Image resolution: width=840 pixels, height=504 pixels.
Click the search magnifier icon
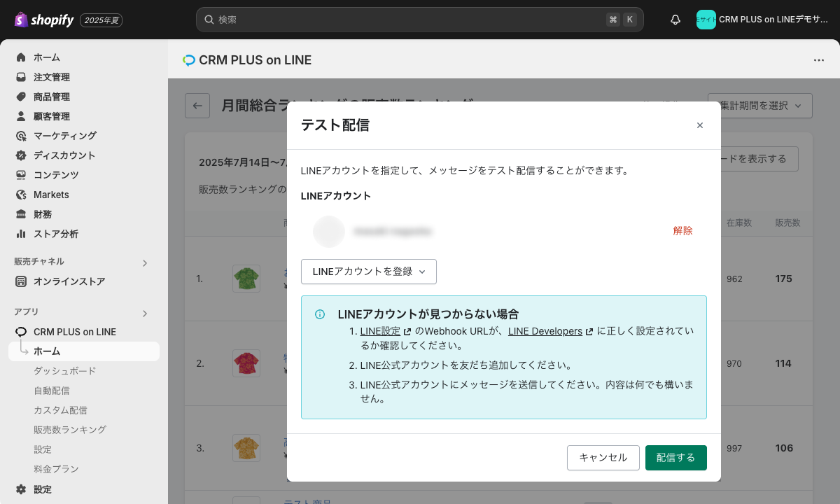(x=209, y=20)
